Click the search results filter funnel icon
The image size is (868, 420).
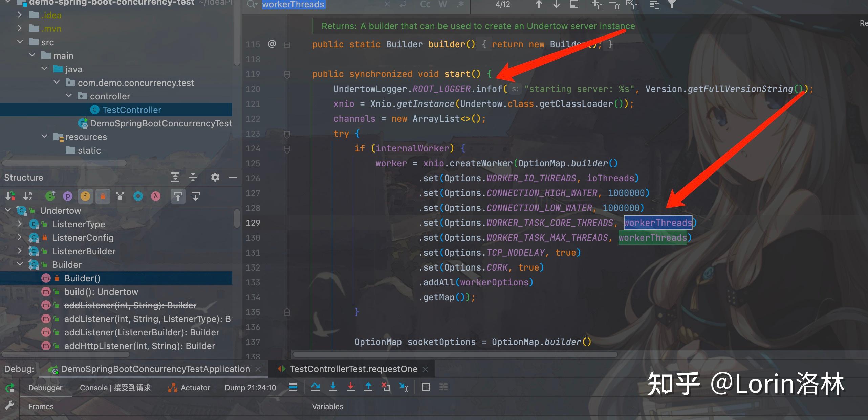click(671, 4)
